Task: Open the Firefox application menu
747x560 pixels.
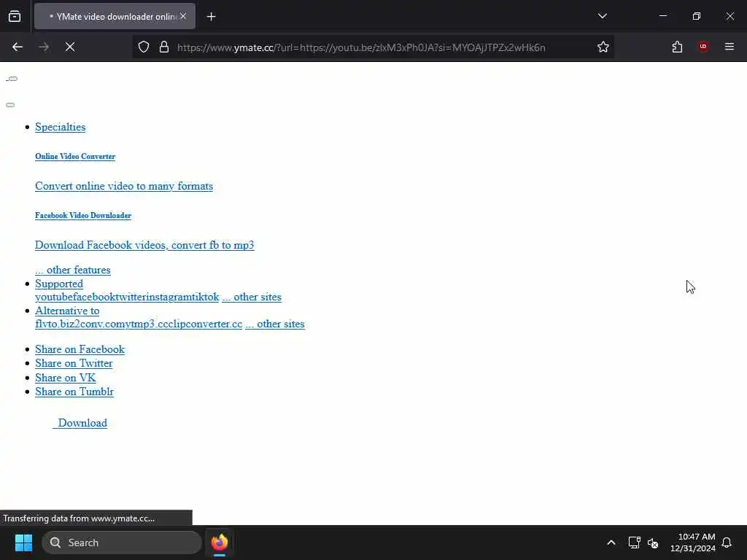Action: pos(729,47)
